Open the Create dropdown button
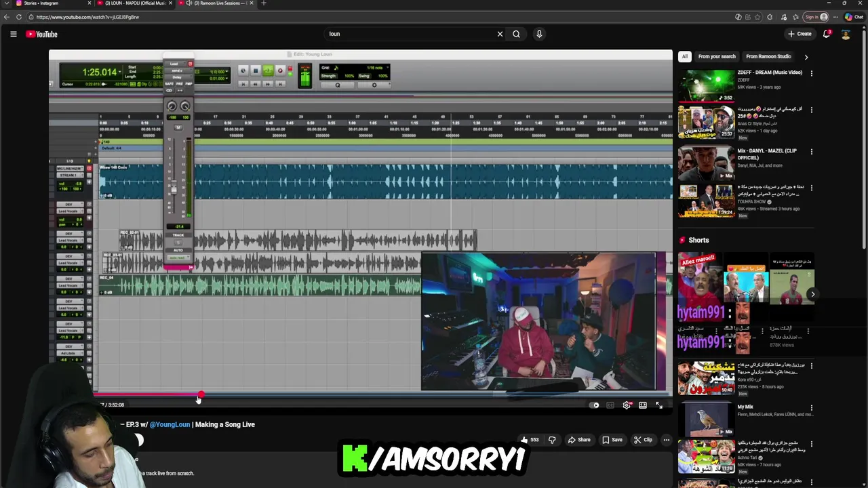 click(800, 34)
